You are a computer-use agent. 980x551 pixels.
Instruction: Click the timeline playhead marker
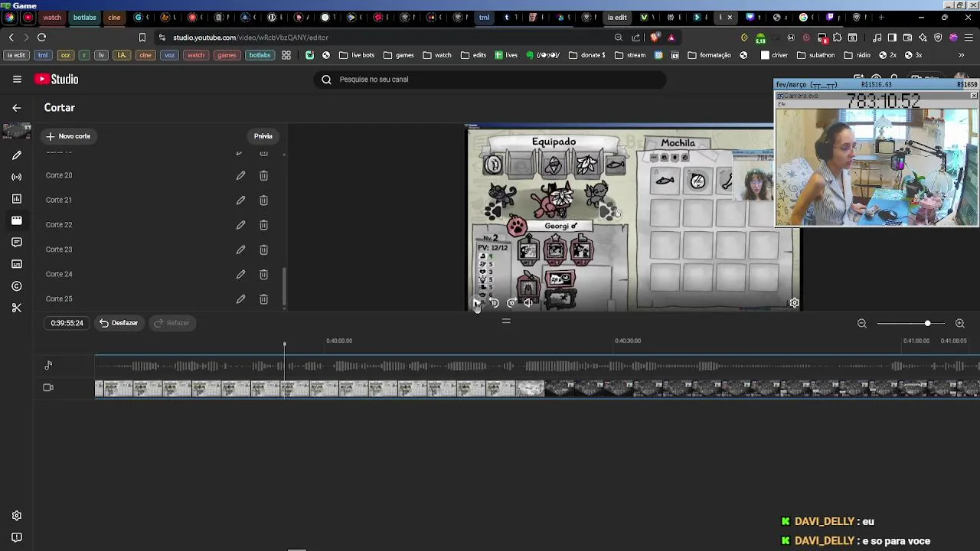[284, 344]
